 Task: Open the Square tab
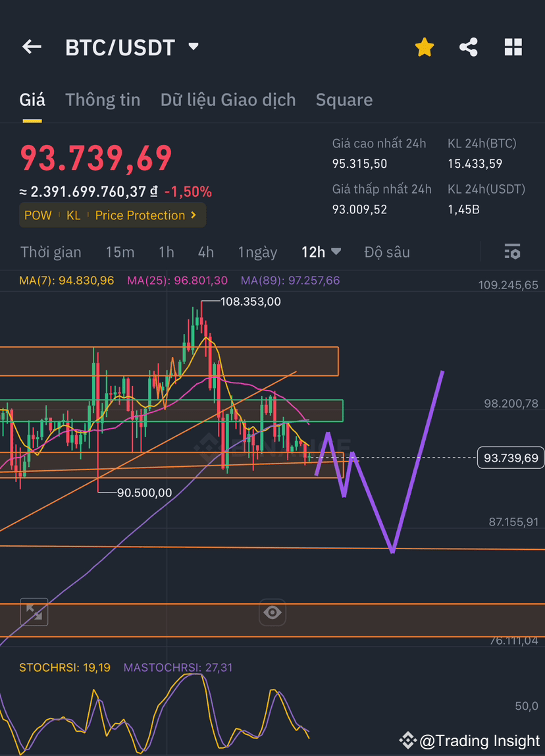[x=344, y=99]
